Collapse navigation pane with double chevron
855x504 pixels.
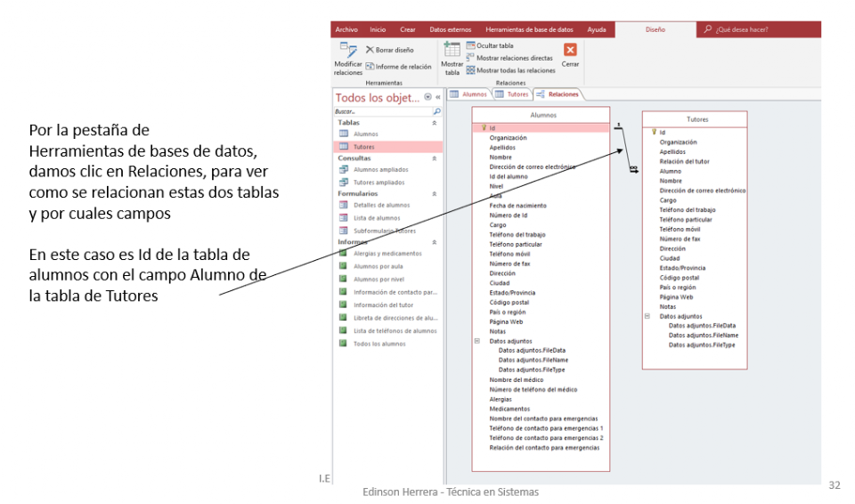pyautogui.click(x=438, y=97)
